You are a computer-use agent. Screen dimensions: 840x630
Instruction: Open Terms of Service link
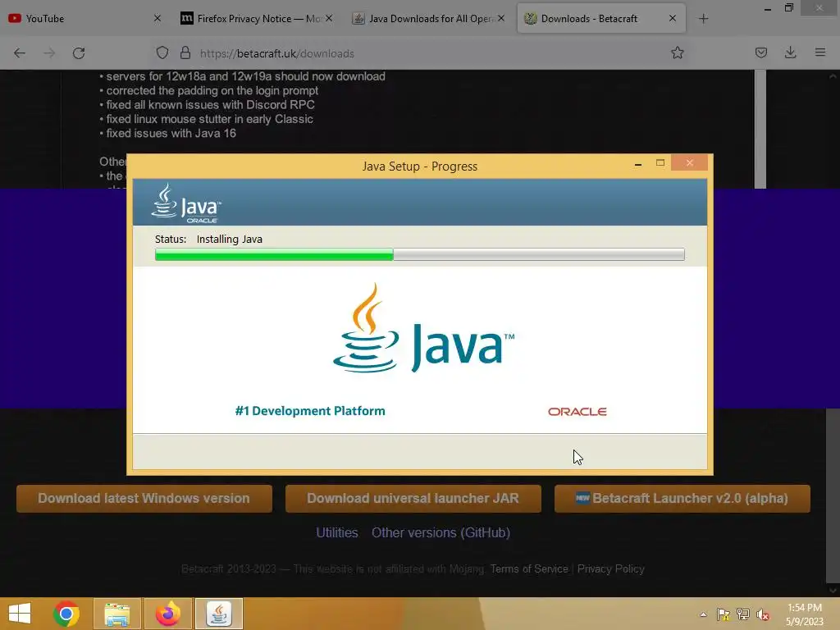(529, 569)
